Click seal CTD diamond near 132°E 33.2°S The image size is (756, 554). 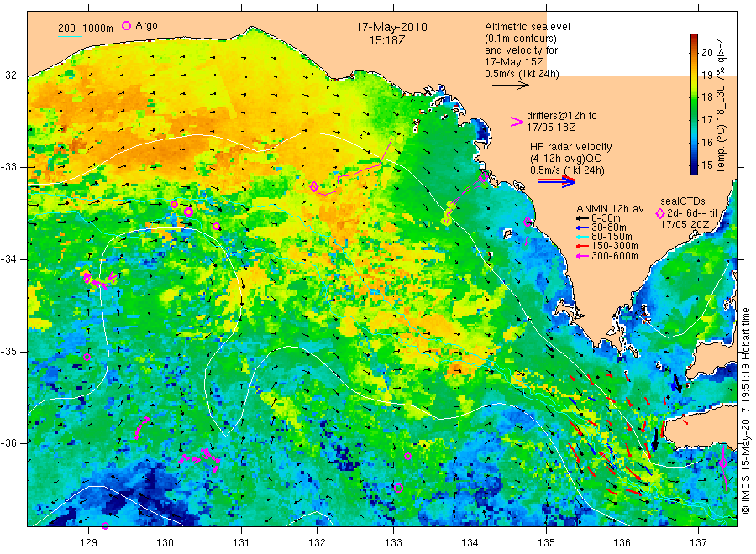(314, 186)
